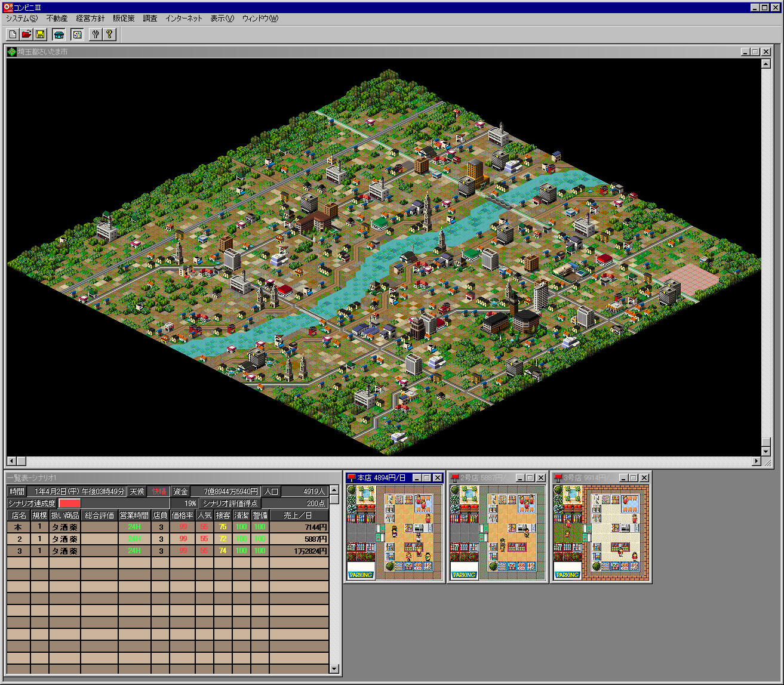Click the 売上/日 column header
784x685 pixels.
click(x=299, y=515)
